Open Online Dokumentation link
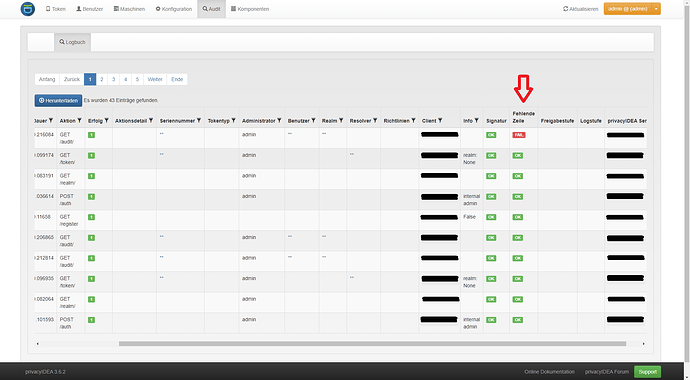690x380 pixels. pos(549,372)
